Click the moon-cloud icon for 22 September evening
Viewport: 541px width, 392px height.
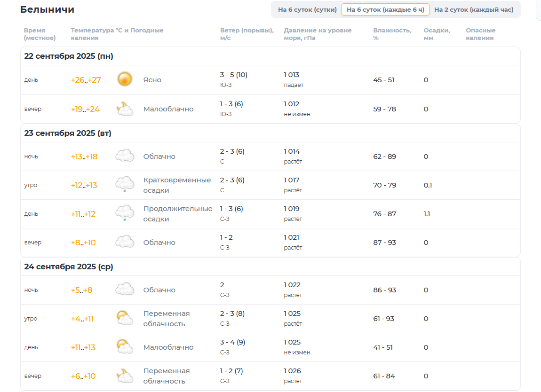point(125,109)
